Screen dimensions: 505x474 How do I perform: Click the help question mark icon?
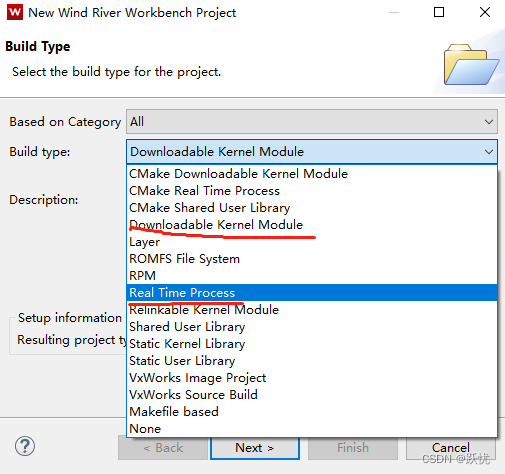pos(25,446)
